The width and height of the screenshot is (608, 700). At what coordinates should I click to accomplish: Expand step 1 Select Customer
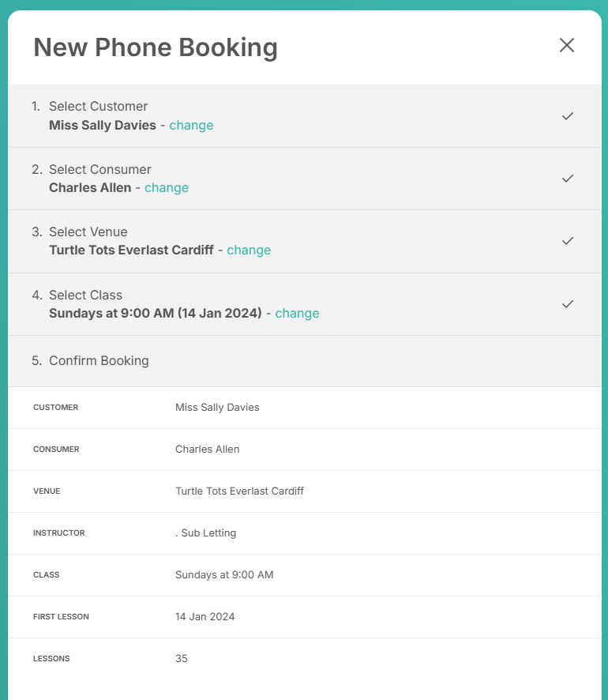pyautogui.click(x=305, y=116)
